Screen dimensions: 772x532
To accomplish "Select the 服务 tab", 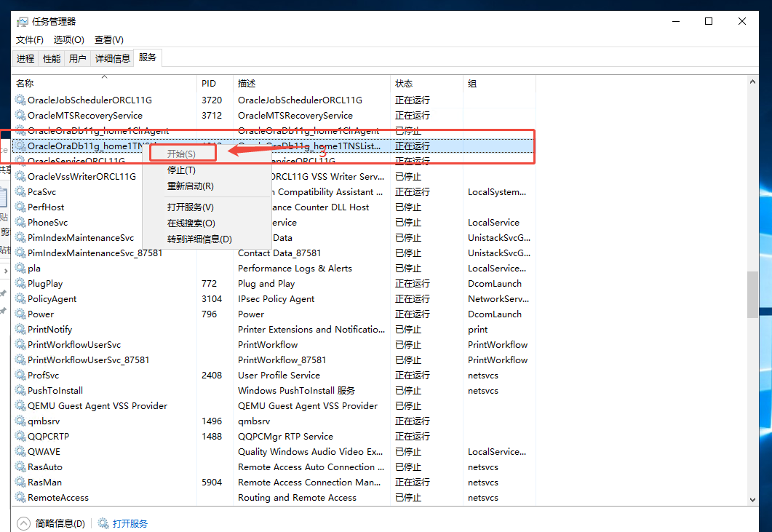I will point(148,57).
